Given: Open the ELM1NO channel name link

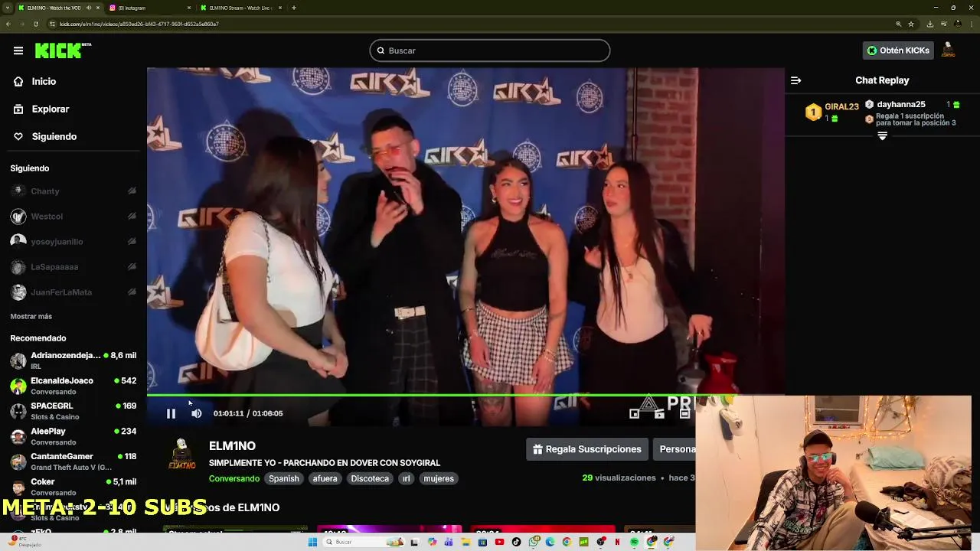Looking at the screenshot, I should coord(232,446).
